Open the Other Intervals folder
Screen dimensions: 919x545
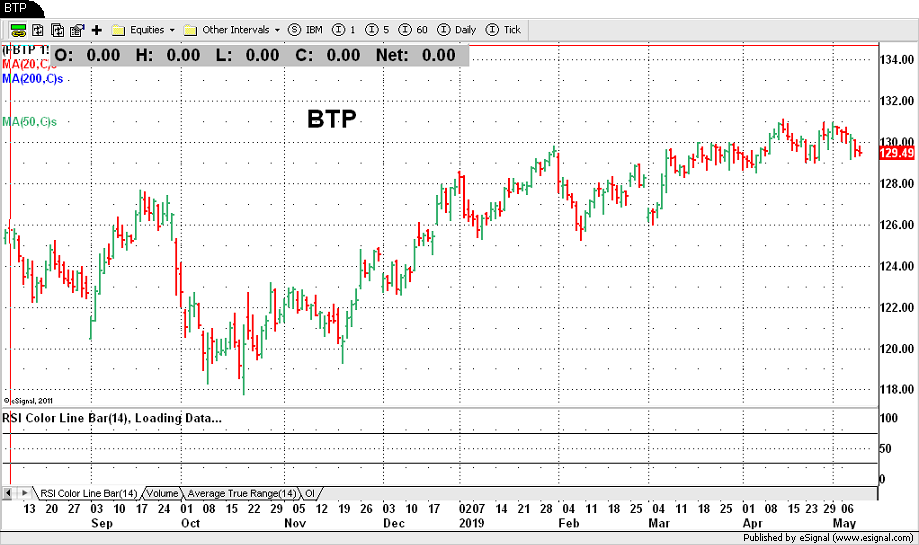226,30
